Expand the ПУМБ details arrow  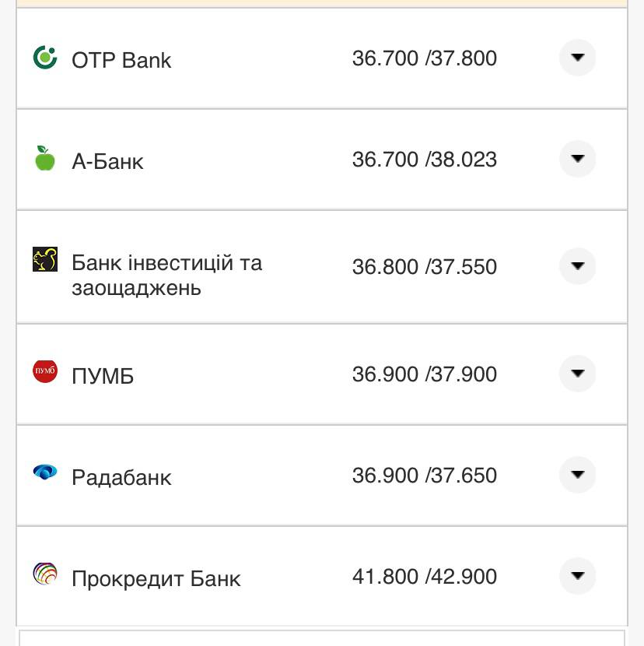pyautogui.click(x=577, y=374)
